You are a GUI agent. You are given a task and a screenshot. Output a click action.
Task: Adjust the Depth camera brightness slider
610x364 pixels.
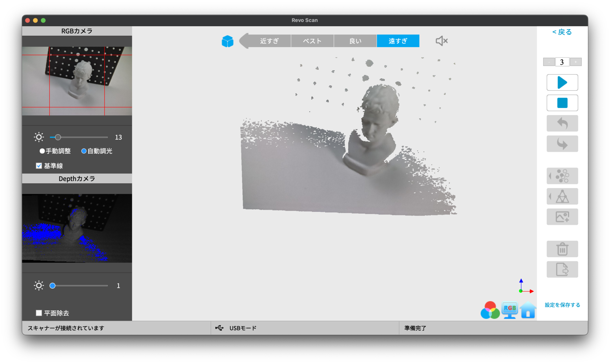pos(79,286)
